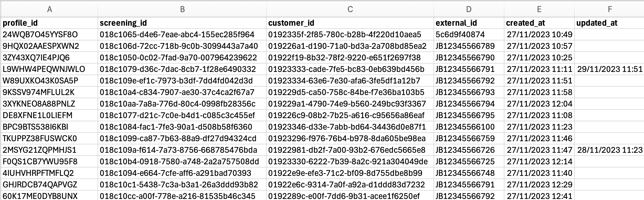This screenshot has height=200, width=644.
Task: Select column D header
Action: tap(469, 9)
